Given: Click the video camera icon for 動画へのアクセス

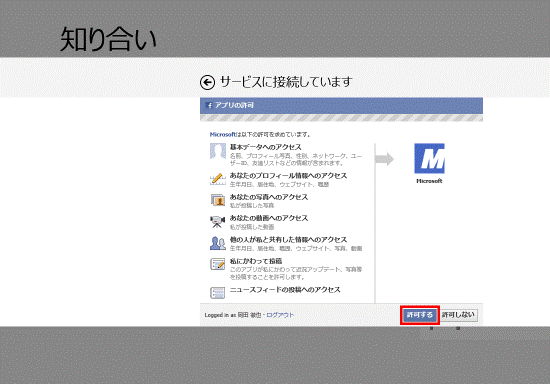Looking at the screenshot, I should 217,222.
